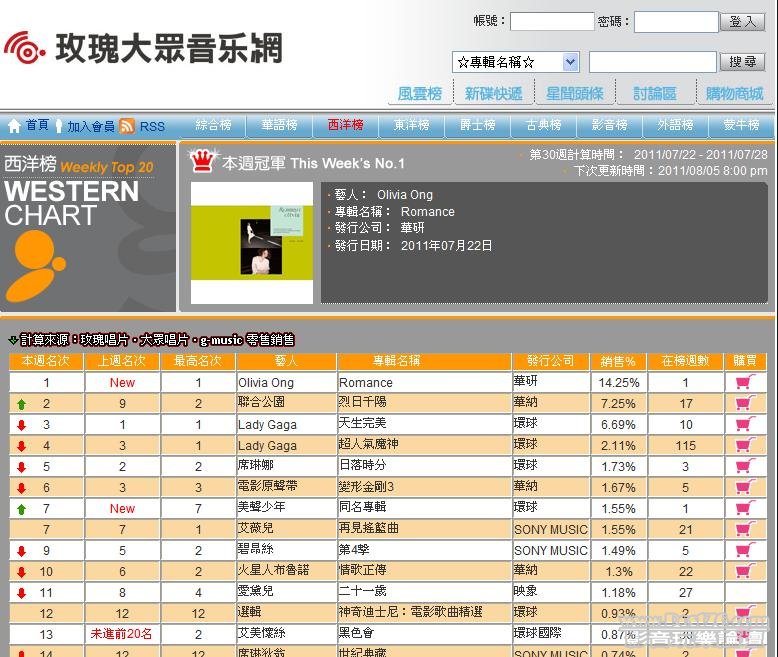Open the 討論區 link
This screenshot has width=778, height=657.
pos(655,93)
